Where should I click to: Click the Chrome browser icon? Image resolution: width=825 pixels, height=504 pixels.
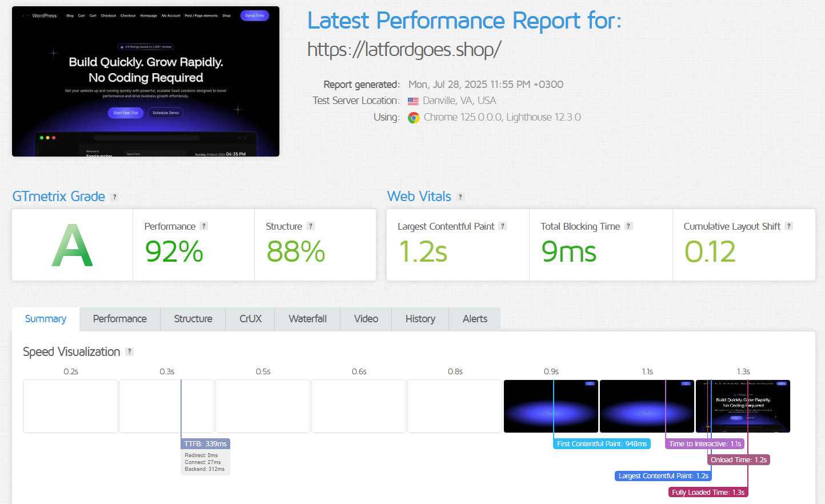point(414,118)
